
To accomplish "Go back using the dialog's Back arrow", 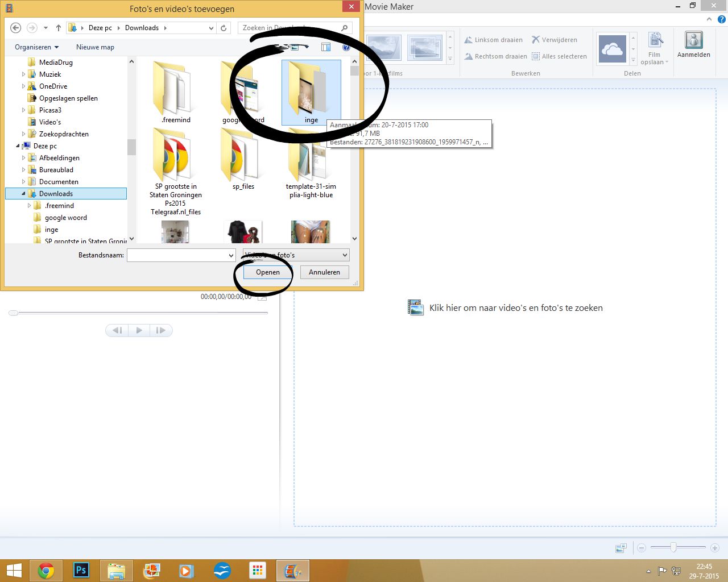I will (16, 28).
